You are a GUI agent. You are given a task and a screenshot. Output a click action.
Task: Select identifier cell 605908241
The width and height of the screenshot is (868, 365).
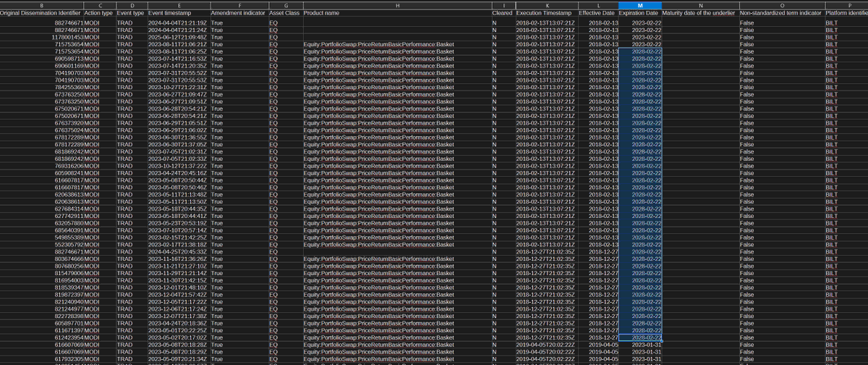[41, 172]
